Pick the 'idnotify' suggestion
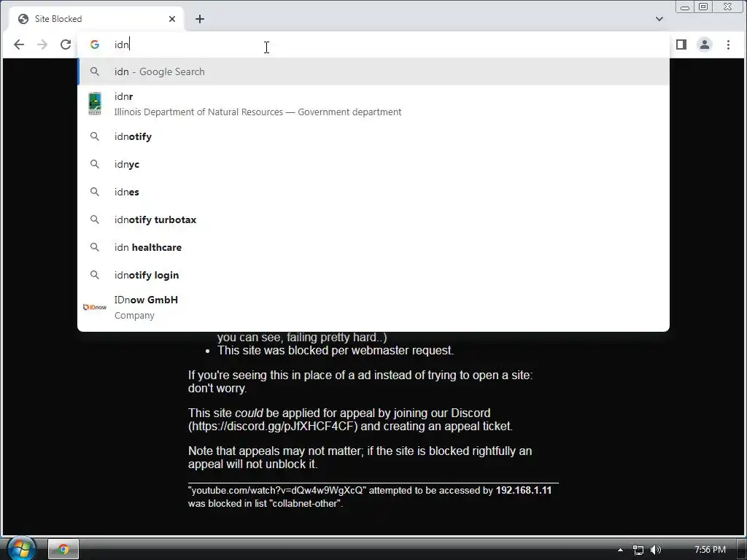The height and width of the screenshot is (560, 747). click(x=373, y=136)
